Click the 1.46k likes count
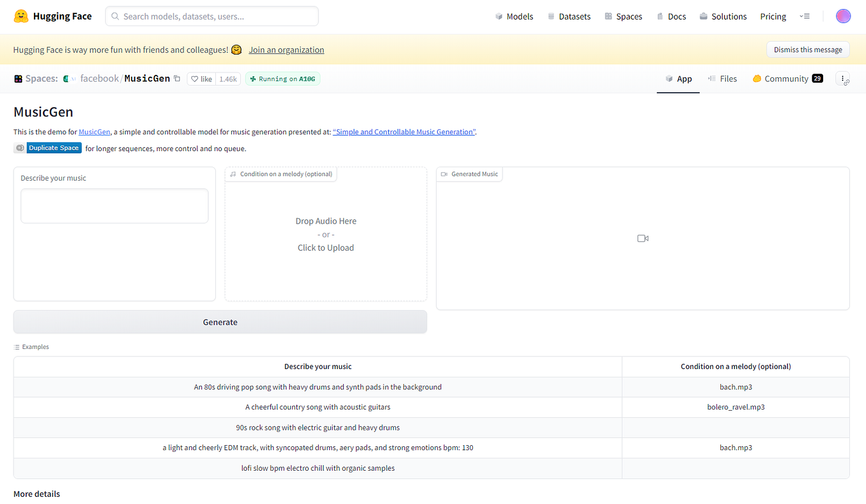Viewport: 866px width, 504px height. (228, 79)
